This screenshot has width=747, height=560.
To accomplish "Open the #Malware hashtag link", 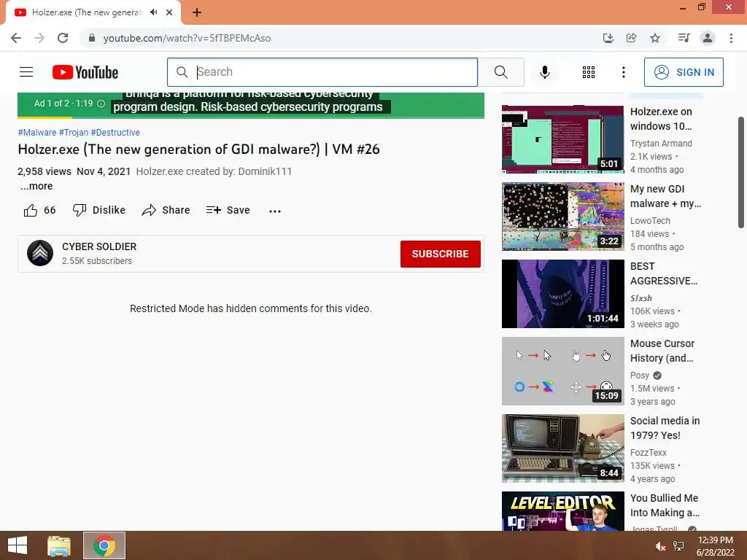I will pos(36,133).
